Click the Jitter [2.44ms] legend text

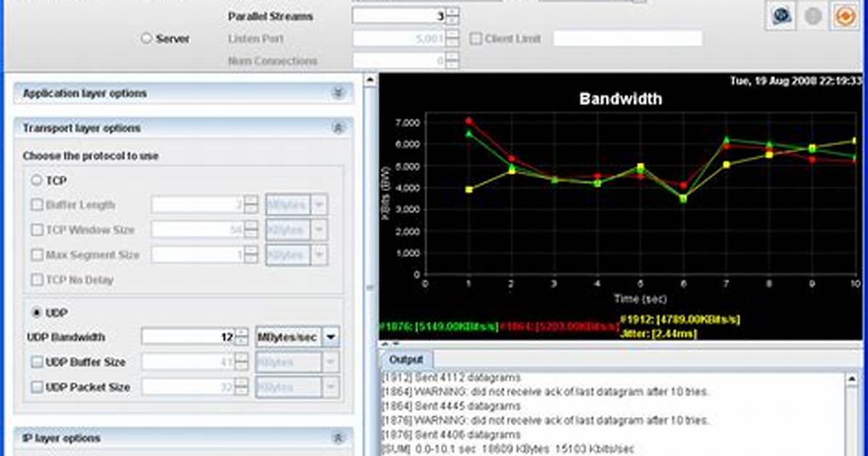[x=659, y=333]
